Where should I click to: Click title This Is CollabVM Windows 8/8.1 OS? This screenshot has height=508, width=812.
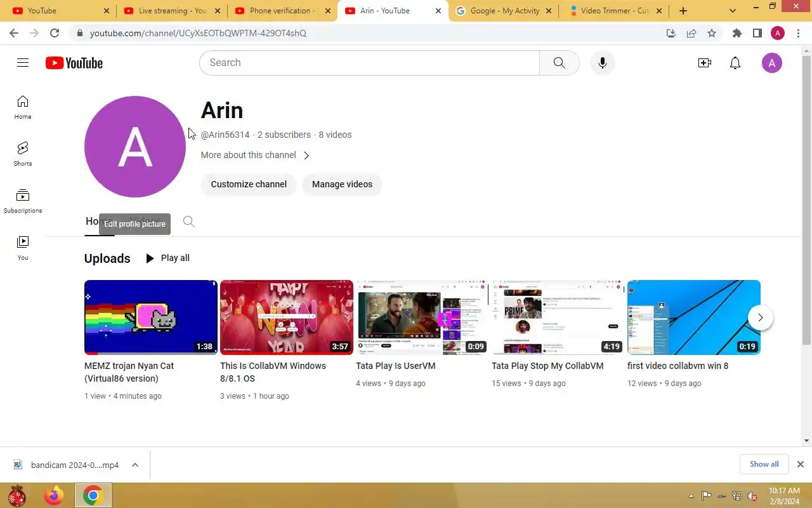tap(273, 372)
